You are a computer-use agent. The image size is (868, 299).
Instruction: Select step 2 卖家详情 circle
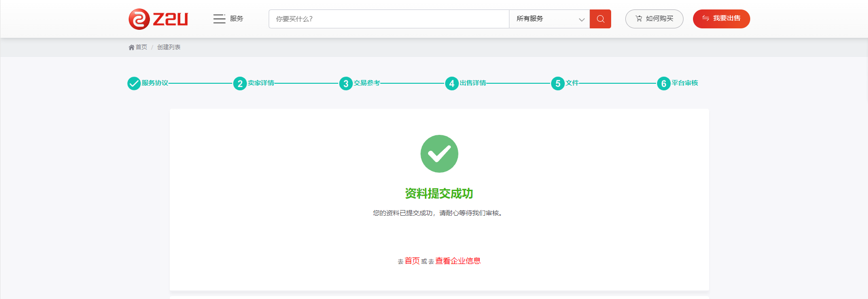(240, 84)
